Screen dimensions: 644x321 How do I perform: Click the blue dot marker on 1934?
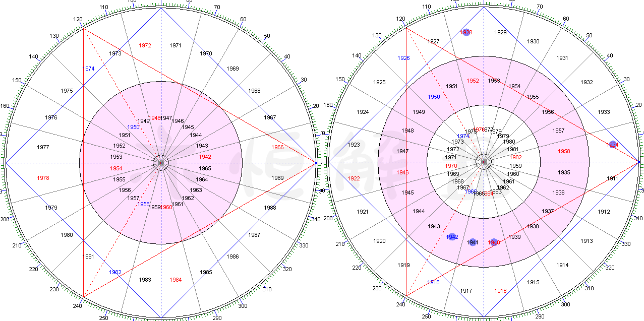[613, 145]
